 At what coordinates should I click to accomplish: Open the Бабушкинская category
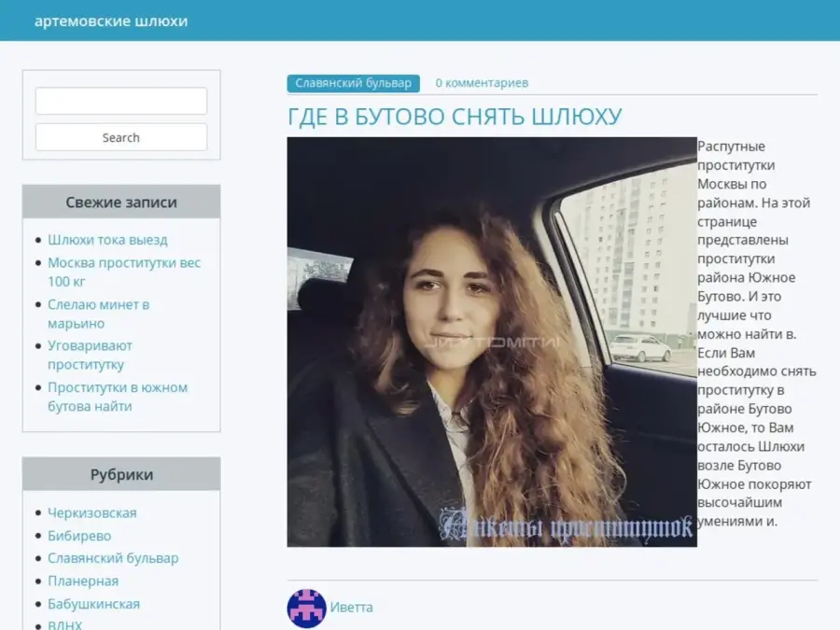point(93,604)
